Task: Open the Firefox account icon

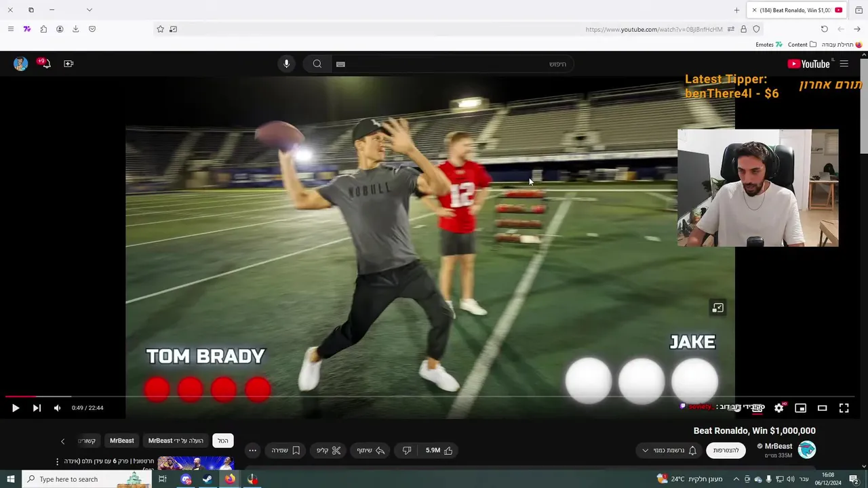Action: [60, 29]
